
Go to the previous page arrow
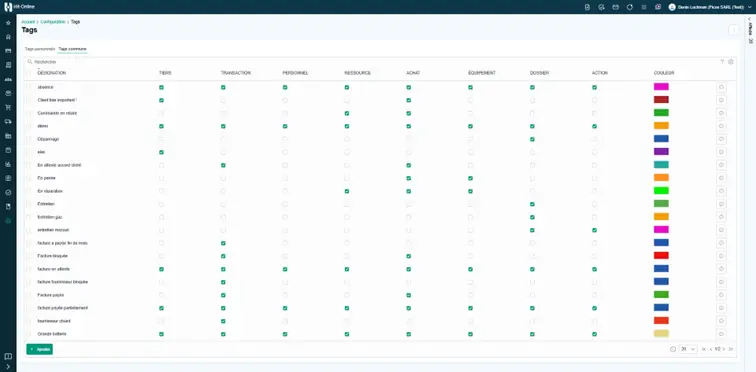coord(711,349)
